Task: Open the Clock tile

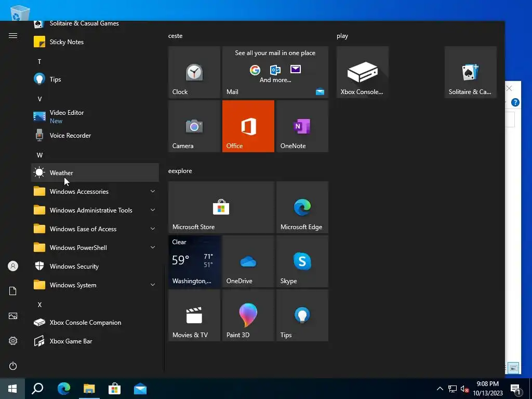Action: (x=194, y=72)
